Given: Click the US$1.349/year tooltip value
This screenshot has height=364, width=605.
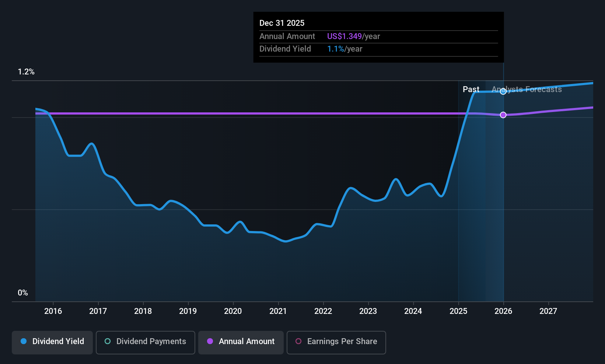Looking at the screenshot, I should [353, 36].
